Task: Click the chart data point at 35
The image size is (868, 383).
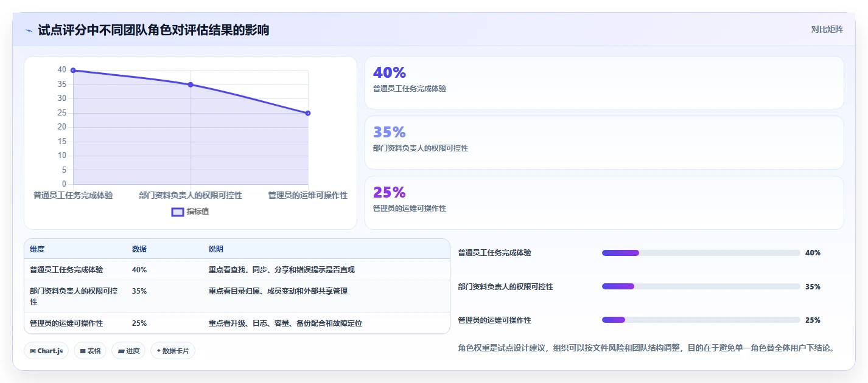Action: 191,85
